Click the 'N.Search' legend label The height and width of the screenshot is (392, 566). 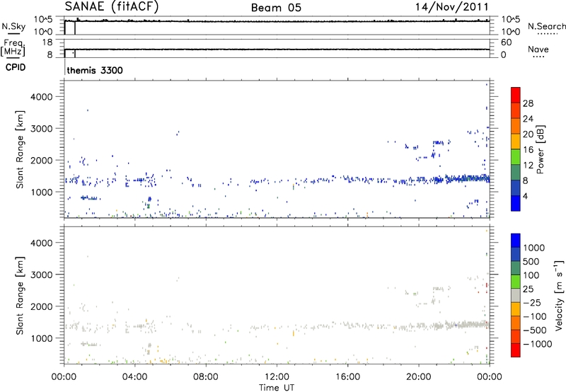coord(546,26)
